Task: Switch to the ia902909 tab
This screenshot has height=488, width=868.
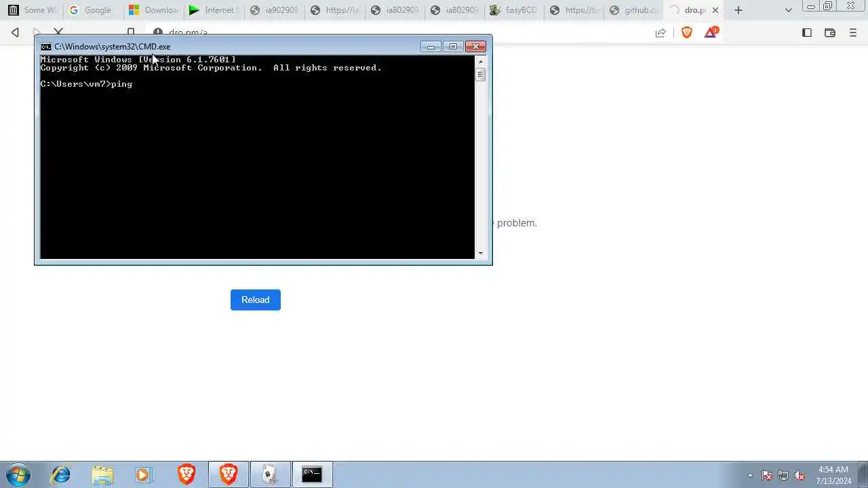Action: pyautogui.click(x=275, y=10)
